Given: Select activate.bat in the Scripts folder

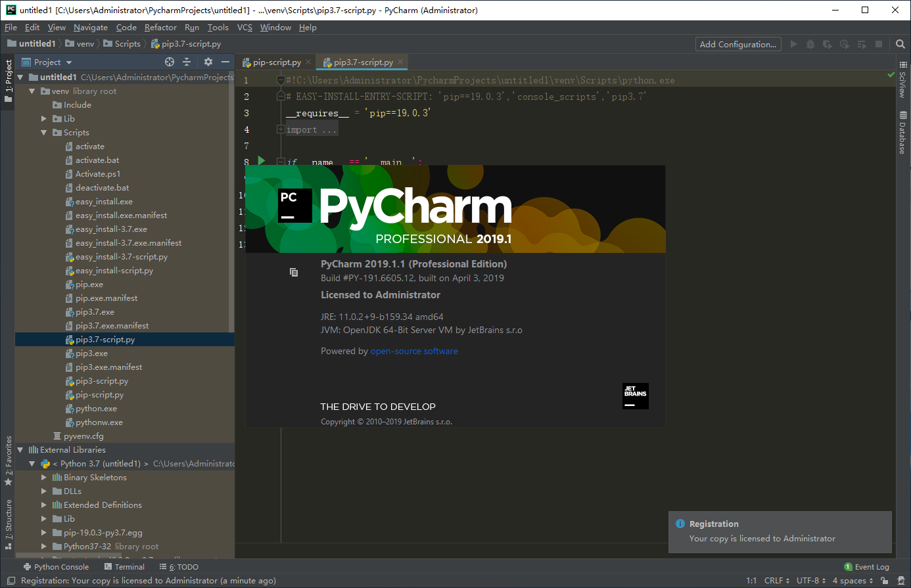Looking at the screenshot, I should click(x=97, y=160).
